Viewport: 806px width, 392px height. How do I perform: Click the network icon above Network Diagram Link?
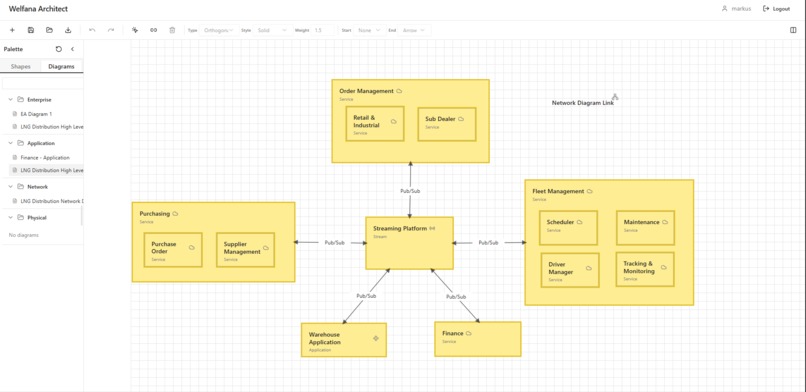click(x=615, y=97)
